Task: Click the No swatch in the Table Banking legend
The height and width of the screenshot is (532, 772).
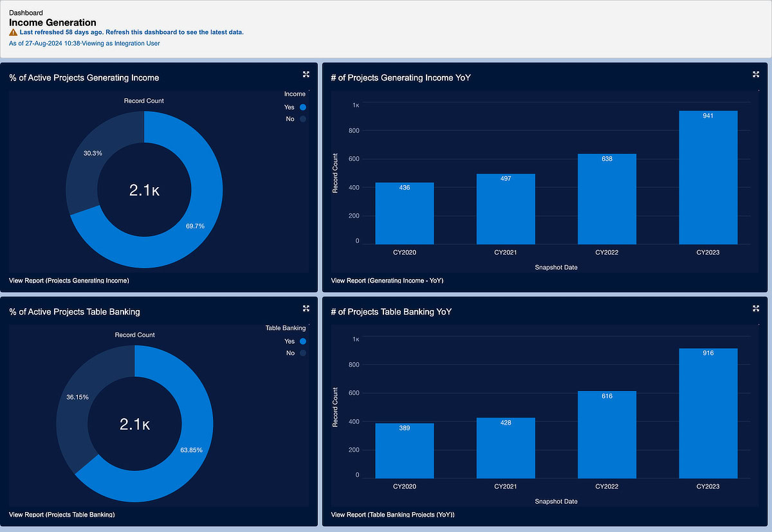Action: coord(302,353)
